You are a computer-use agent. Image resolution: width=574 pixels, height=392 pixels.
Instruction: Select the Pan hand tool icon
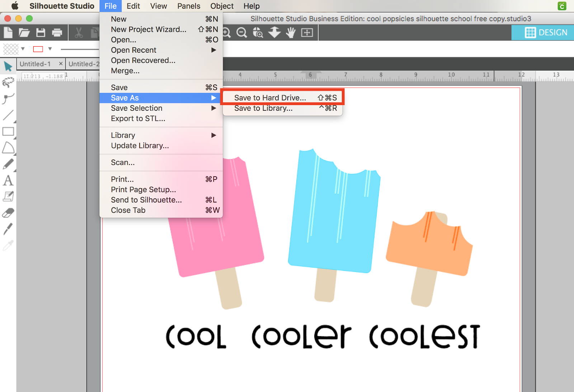click(x=291, y=33)
